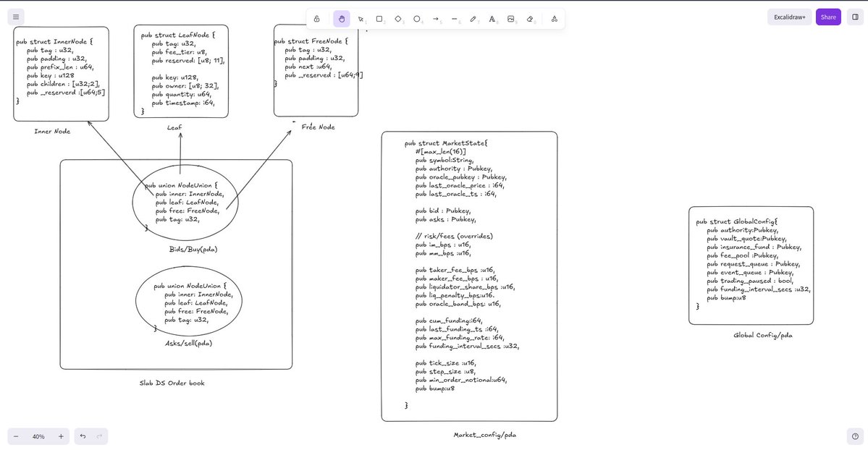Click 'pub prefix_len : u64,' in InnerNode
The width and height of the screenshot is (868, 450).
point(60,67)
